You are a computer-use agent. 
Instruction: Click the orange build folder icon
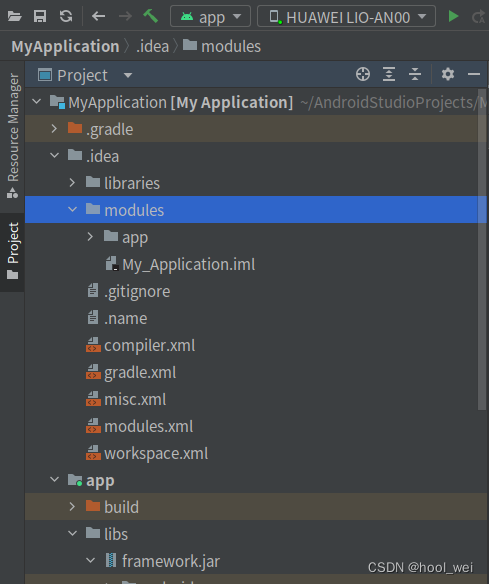93,506
